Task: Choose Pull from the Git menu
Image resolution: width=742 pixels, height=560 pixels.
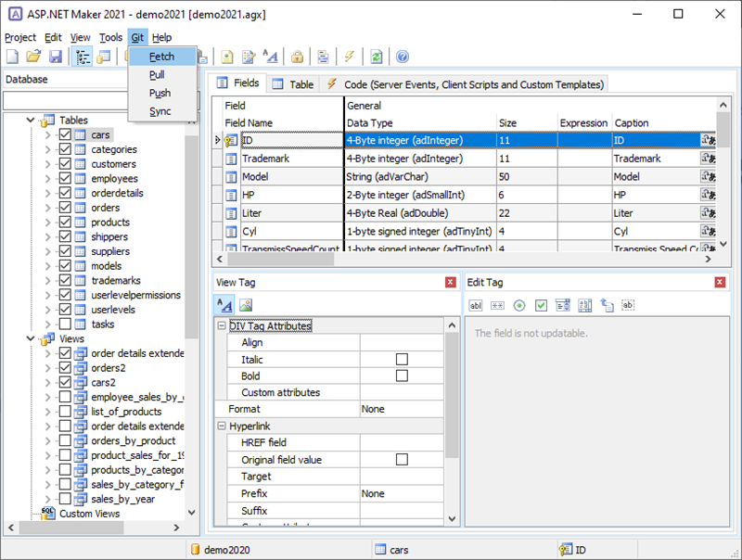Action: click(x=162, y=75)
